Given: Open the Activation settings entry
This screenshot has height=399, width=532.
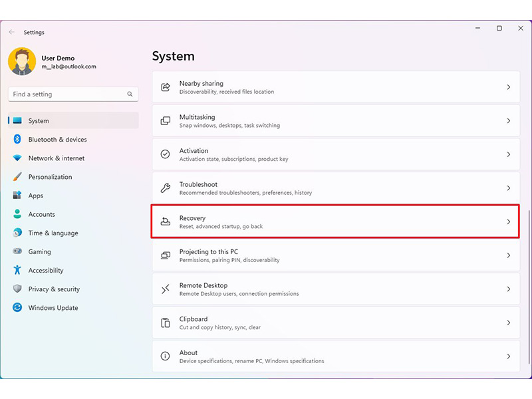Looking at the screenshot, I should (x=336, y=154).
